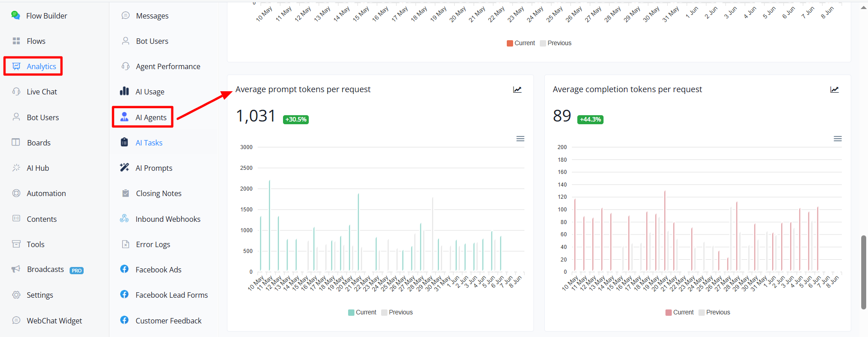
Task: Toggle Previous series in prompt tokens legend
Action: (x=397, y=312)
